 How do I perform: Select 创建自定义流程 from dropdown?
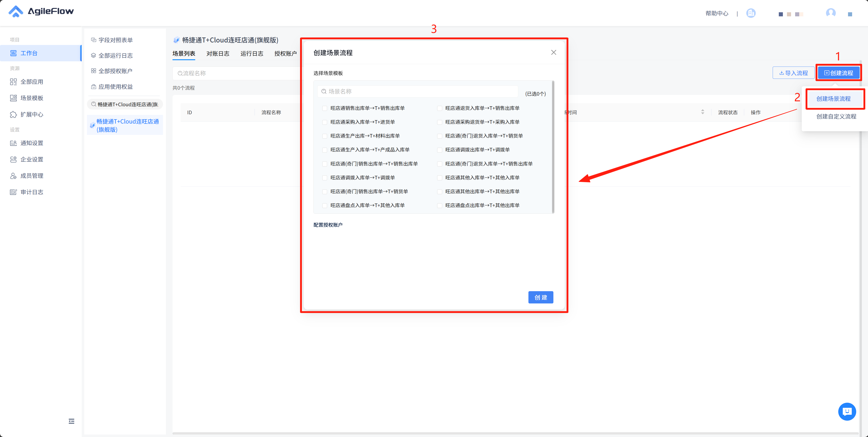[x=836, y=116]
